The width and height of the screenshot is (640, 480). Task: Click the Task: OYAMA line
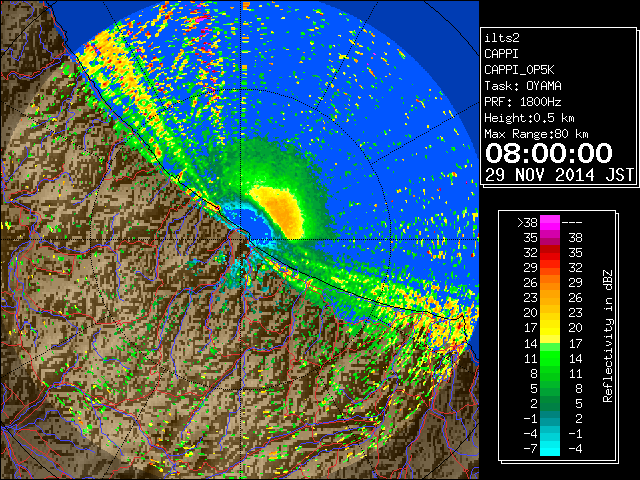tap(523, 86)
